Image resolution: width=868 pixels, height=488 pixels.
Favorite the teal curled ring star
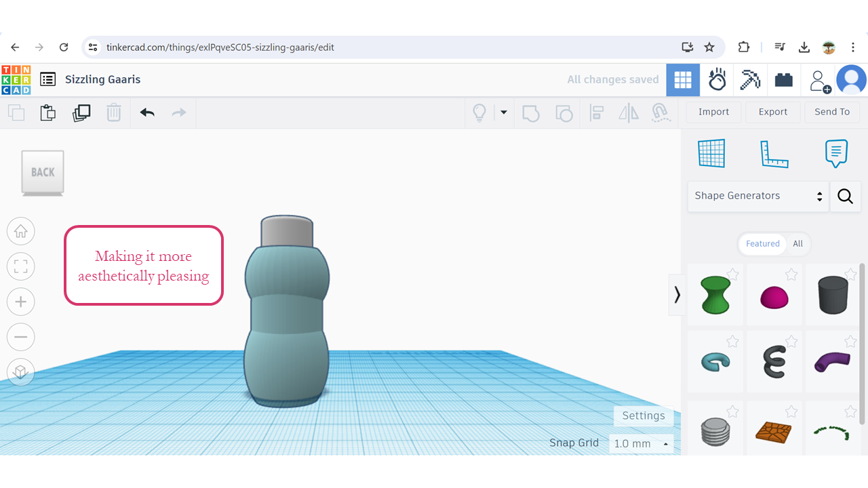(x=732, y=342)
